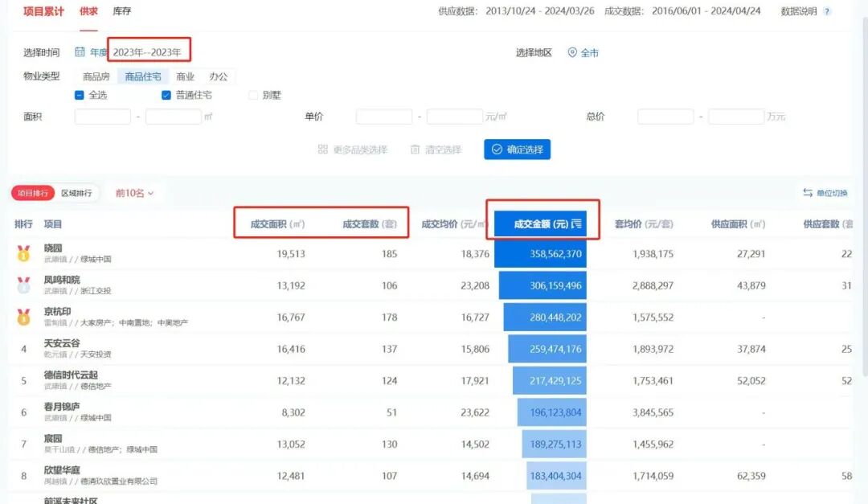Select 商品房 property type
868x504 pixels.
pos(96,76)
